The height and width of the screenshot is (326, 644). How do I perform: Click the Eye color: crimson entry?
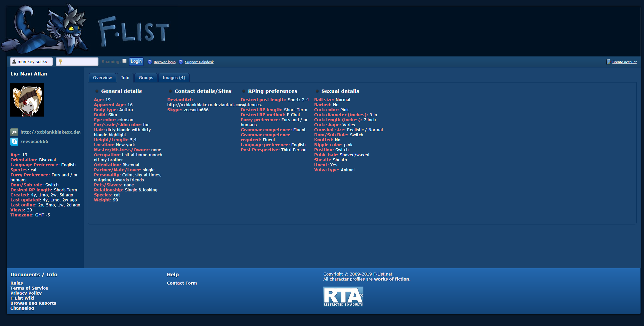coord(113,120)
